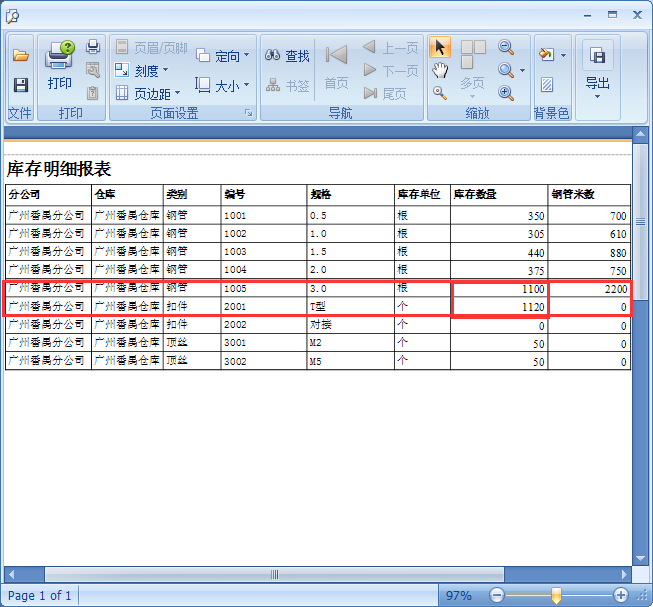Click the horizontal scrollbar right arrow
Image resolution: width=653 pixels, height=607 pixels.
pos(624,575)
